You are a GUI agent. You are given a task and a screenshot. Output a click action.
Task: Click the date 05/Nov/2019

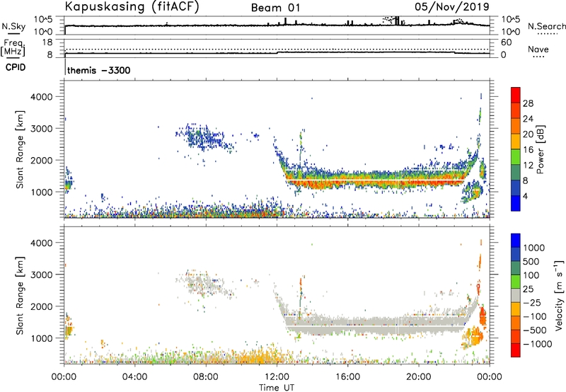coord(452,7)
